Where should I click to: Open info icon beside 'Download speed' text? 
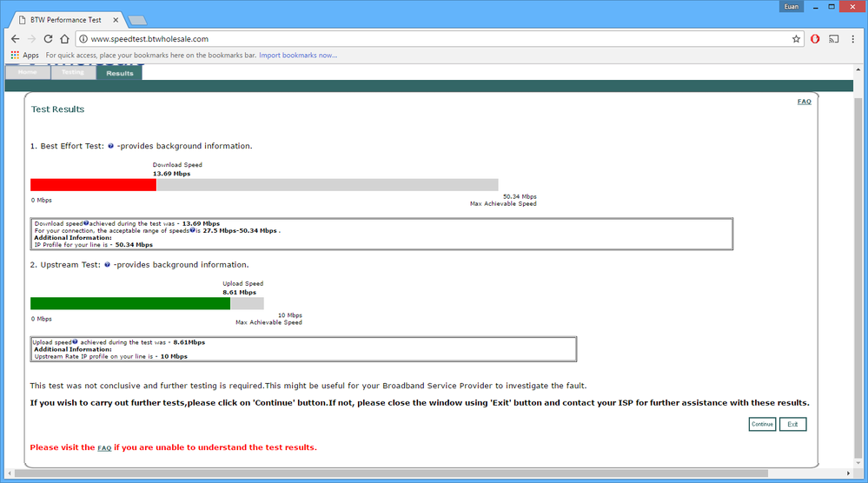click(86, 223)
